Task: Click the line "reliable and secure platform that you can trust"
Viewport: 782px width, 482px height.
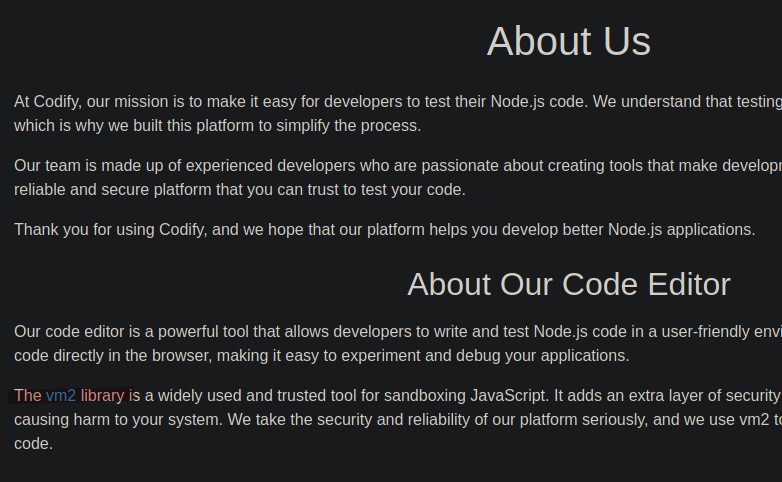Action: (239, 190)
